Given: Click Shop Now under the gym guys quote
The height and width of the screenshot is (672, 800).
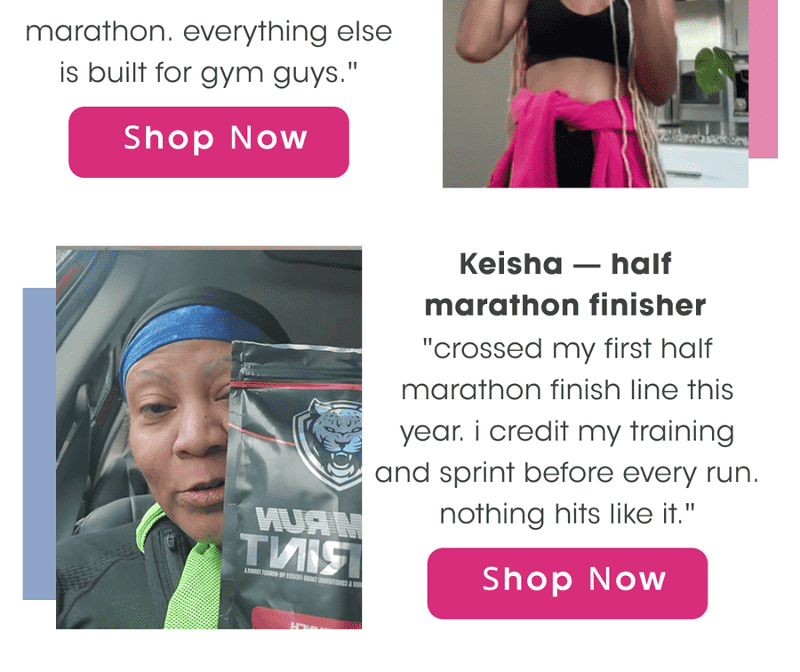Looking at the screenshot, I should tap(209, 142).
